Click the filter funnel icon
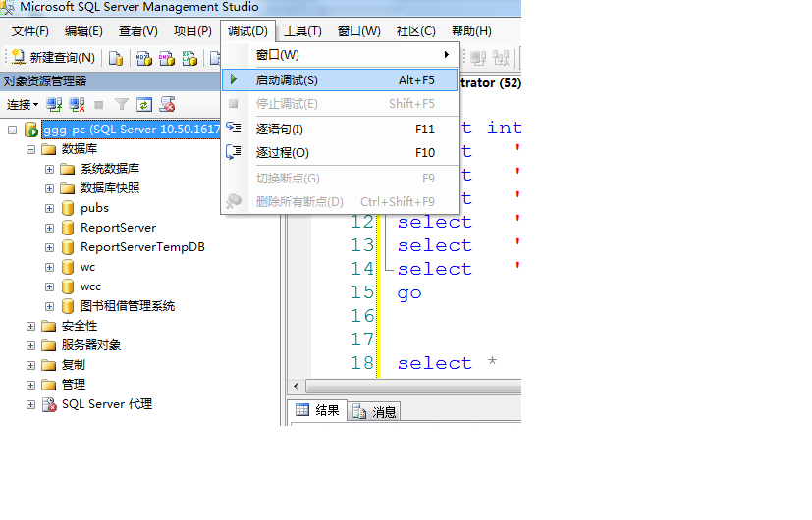The height and width of the screenshot is (520, 812). [x=122, y=105]
